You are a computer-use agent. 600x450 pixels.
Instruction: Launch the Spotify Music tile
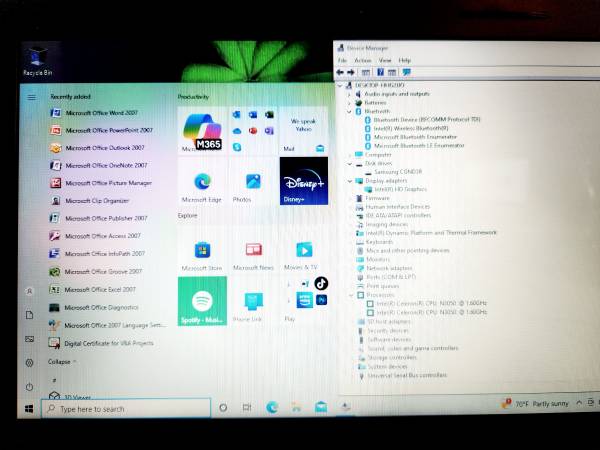202,302
